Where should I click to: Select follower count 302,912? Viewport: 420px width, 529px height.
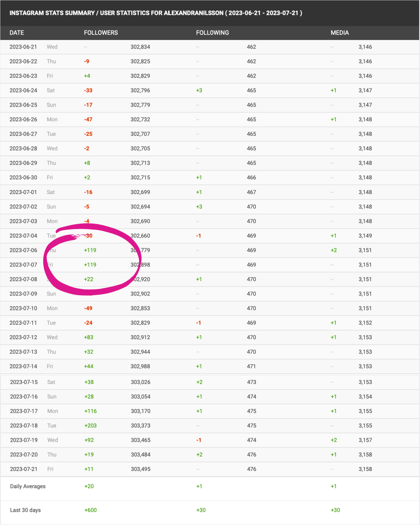pos(140,337)
